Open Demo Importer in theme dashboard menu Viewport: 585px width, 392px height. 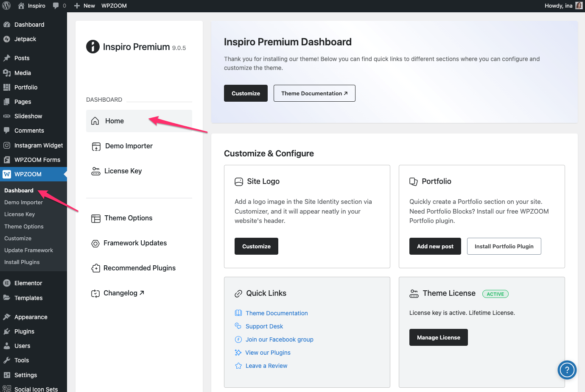[129, 146]
